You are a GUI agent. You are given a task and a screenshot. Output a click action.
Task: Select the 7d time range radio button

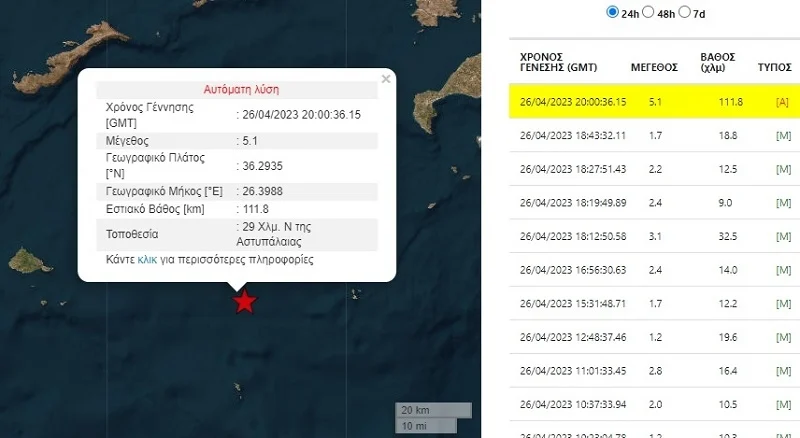point(684,12)
